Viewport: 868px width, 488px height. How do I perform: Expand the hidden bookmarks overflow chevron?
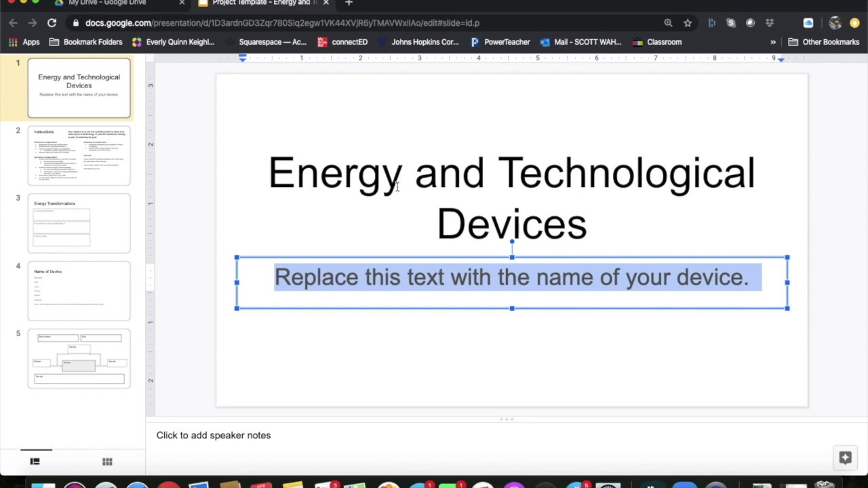(x=772, y=42)
